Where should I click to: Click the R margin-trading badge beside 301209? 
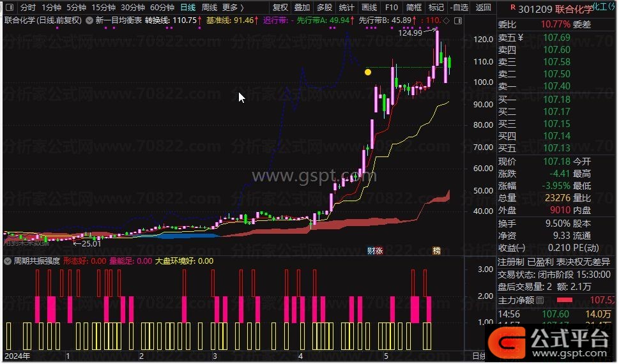point(513,7)
